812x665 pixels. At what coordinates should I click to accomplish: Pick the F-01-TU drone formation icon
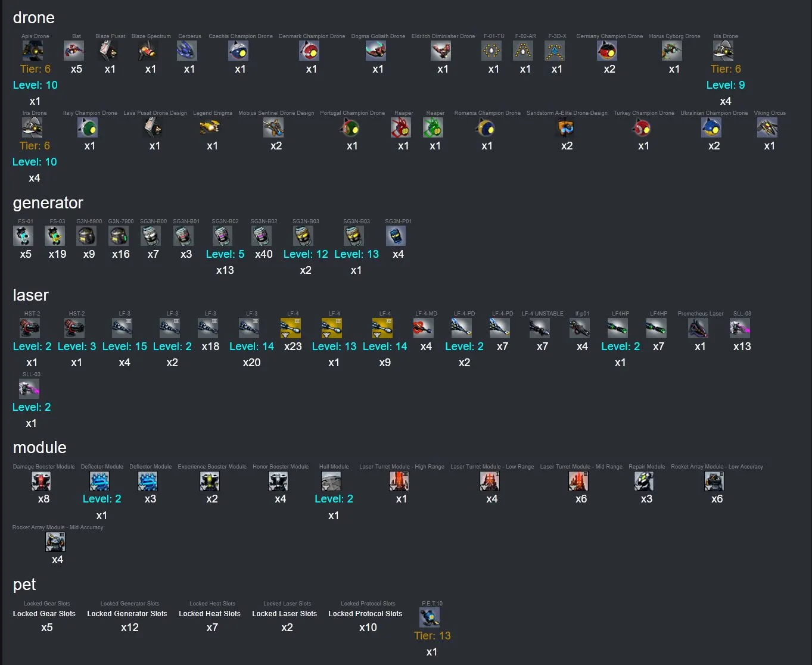point(491,51)
